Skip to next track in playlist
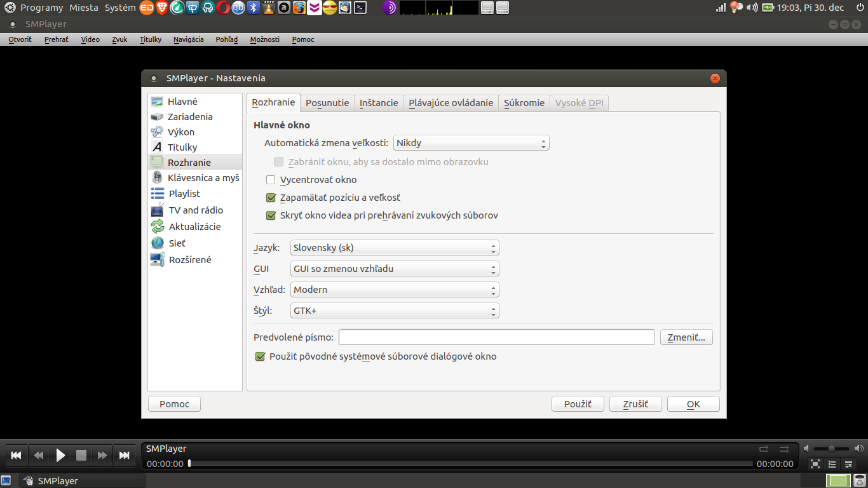The width and height of the screenshot is (868, 488). [125, 455]
